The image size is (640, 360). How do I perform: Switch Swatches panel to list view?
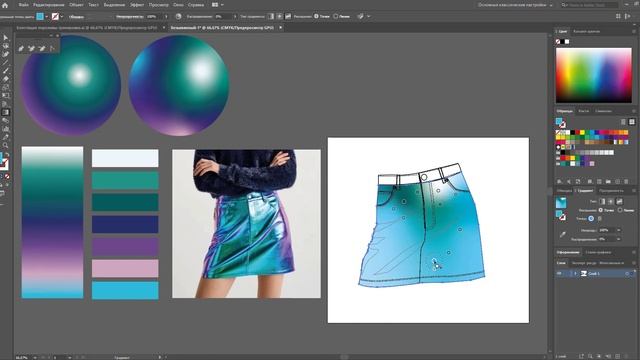click(623, 122)
